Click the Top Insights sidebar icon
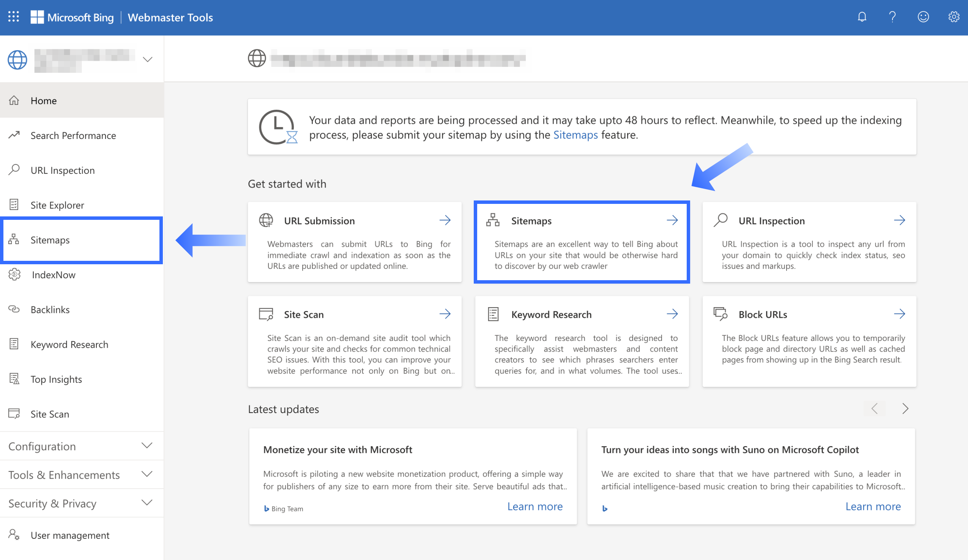 tap(14, 379)
